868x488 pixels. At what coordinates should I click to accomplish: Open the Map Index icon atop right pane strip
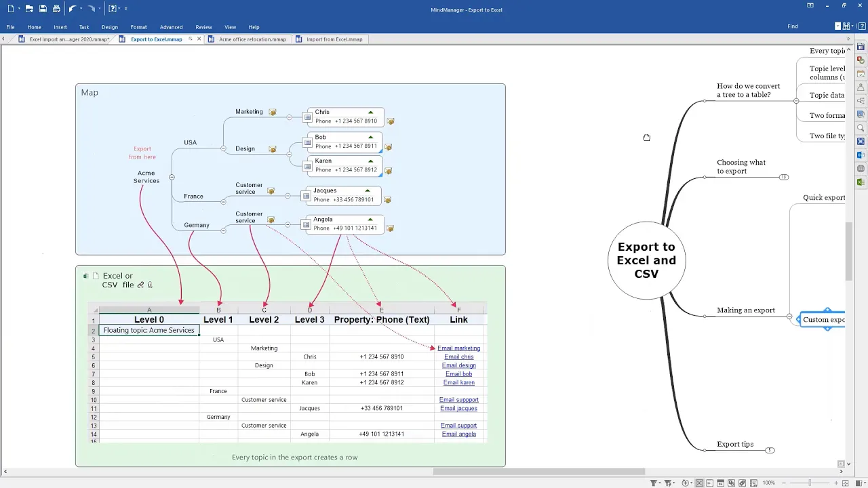[x=861, y=47]
